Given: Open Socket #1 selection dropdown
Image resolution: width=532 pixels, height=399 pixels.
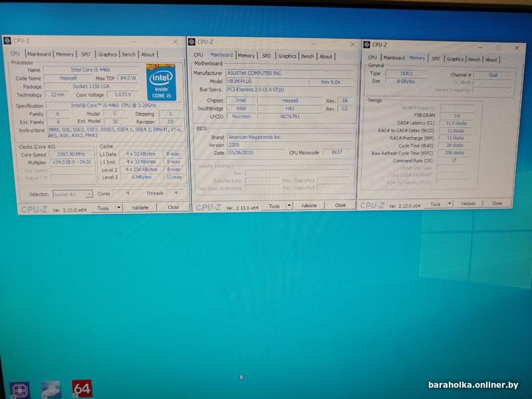Looking at the screenshot, I should pyautogui.click(x=72, y=194).
